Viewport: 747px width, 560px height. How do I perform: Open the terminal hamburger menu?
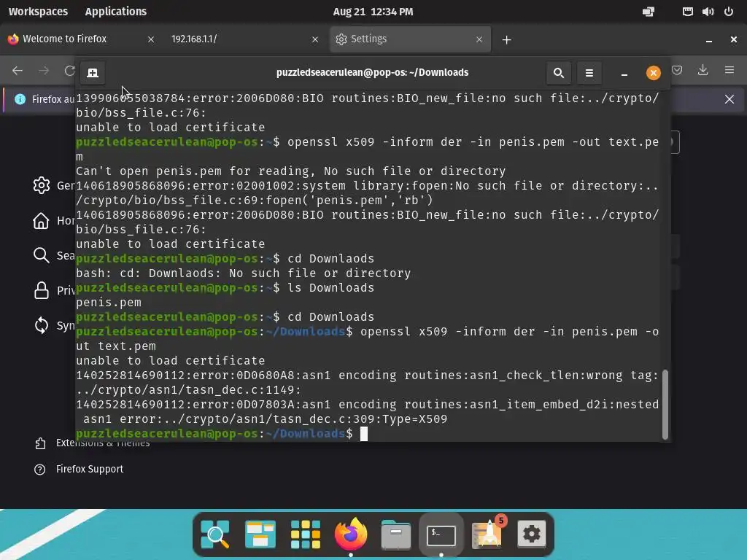pos(589,73)
